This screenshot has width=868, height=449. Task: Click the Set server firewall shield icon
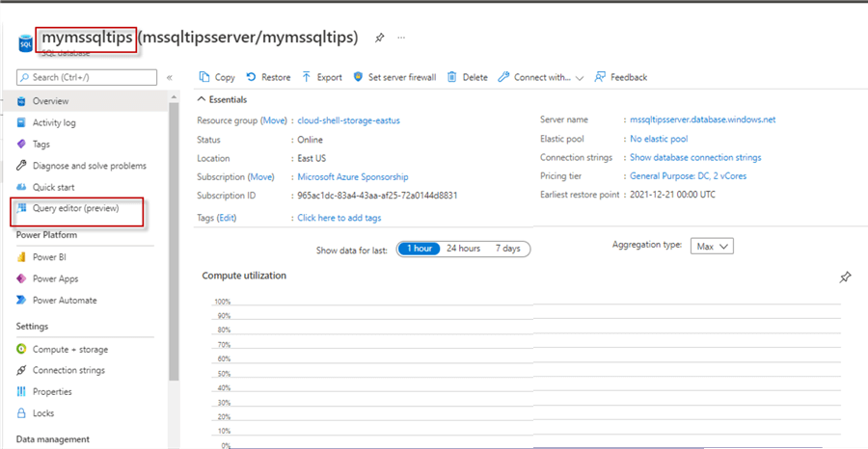tap(358, 77)
